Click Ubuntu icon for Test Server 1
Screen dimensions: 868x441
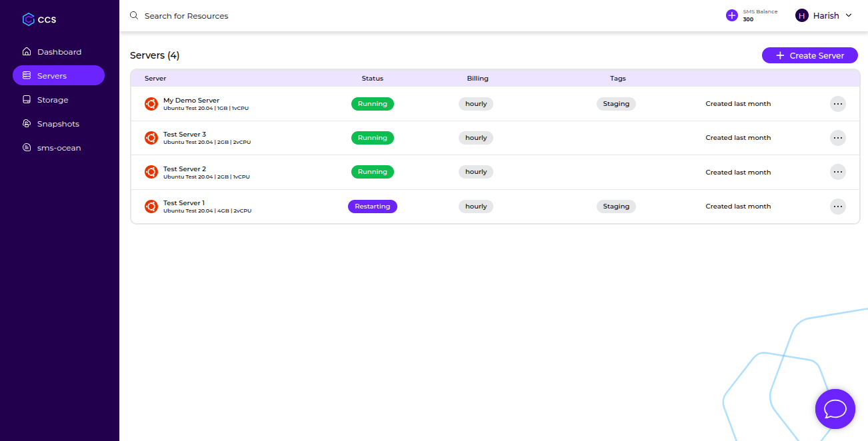coord(151,207)
